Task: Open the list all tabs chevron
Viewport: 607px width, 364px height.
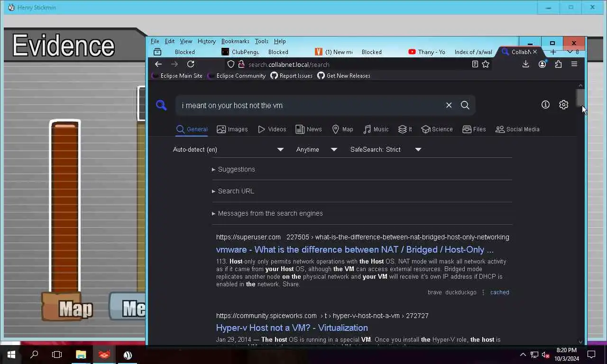Action: coord(570,52)
